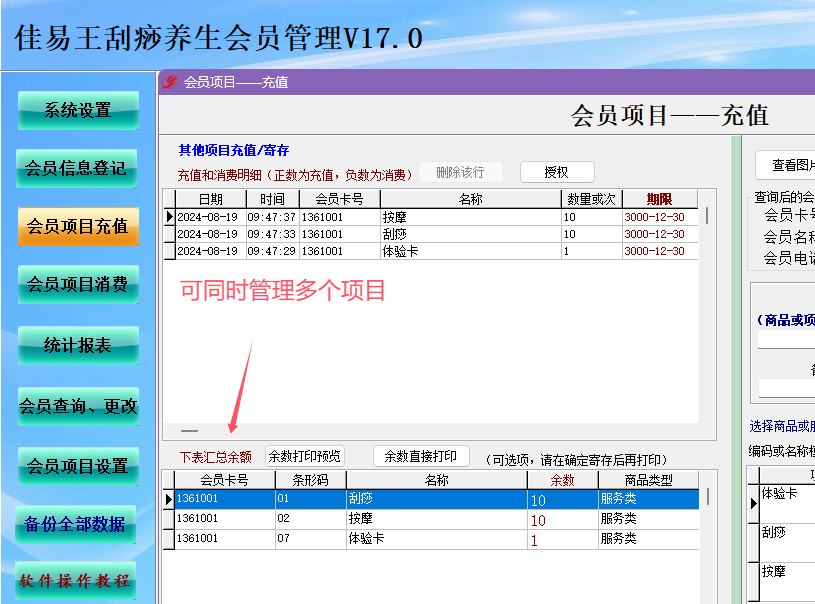Image resolution: width=815 pixels, height=604 pixels.
Task: Click the 查看图片 button
Action: point(785,165)
